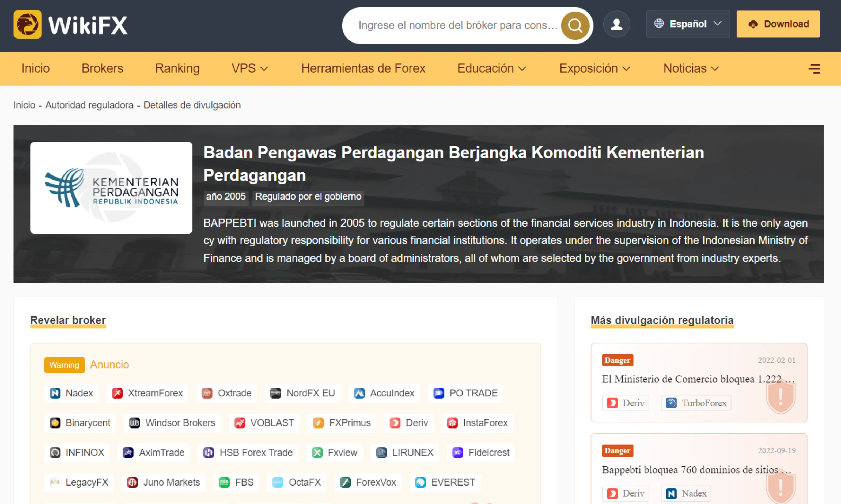Open the TurboForex tag in Danger card
The width and height of the screenshot is (841, 504).
click(x=696, y=403)
